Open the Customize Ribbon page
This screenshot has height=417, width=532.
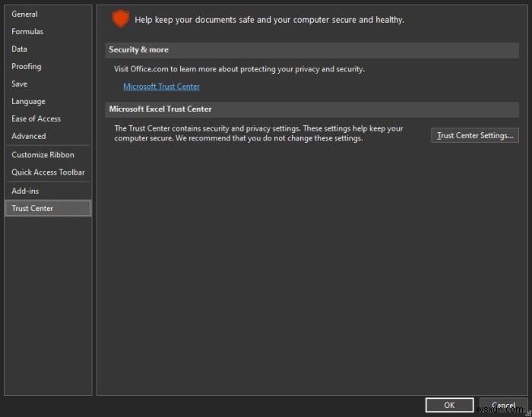pyautogui.click(x=43, y=155)
